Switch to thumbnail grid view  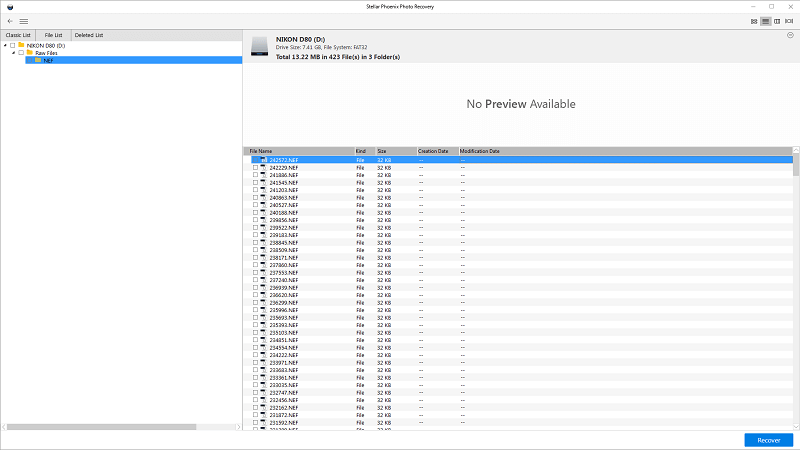click(754, 21)
